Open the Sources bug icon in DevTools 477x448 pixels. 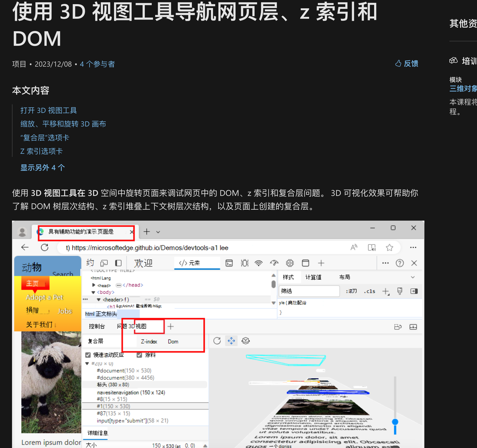tap(244, 263)
